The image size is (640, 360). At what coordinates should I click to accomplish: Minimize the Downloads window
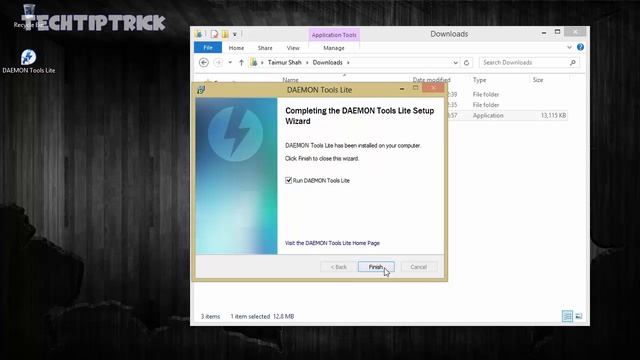pyautogui.click(x=544, y=33)
